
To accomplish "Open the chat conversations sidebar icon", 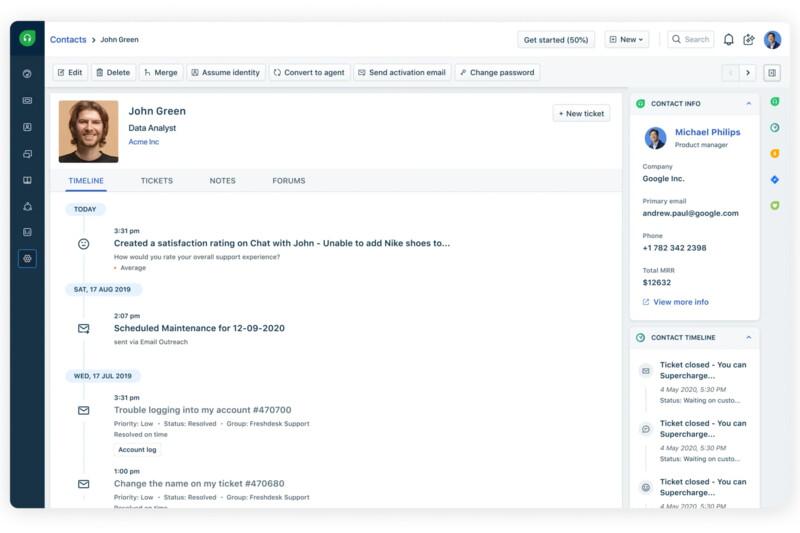I will 27,154.
